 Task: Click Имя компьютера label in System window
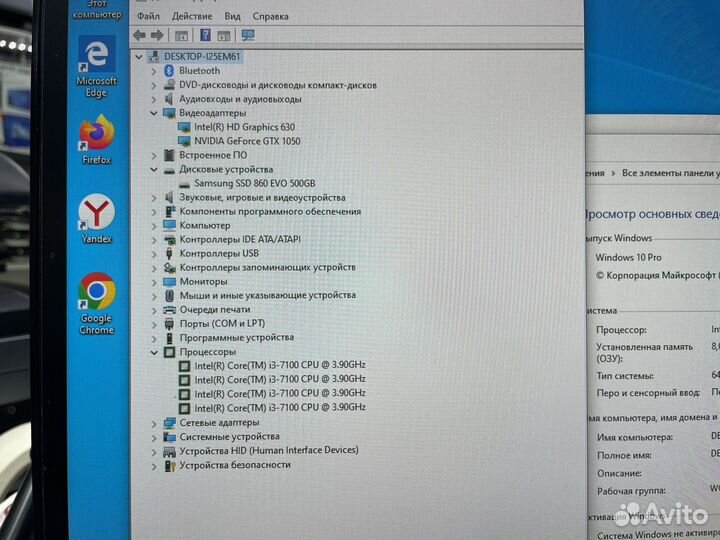click(635, 438)
